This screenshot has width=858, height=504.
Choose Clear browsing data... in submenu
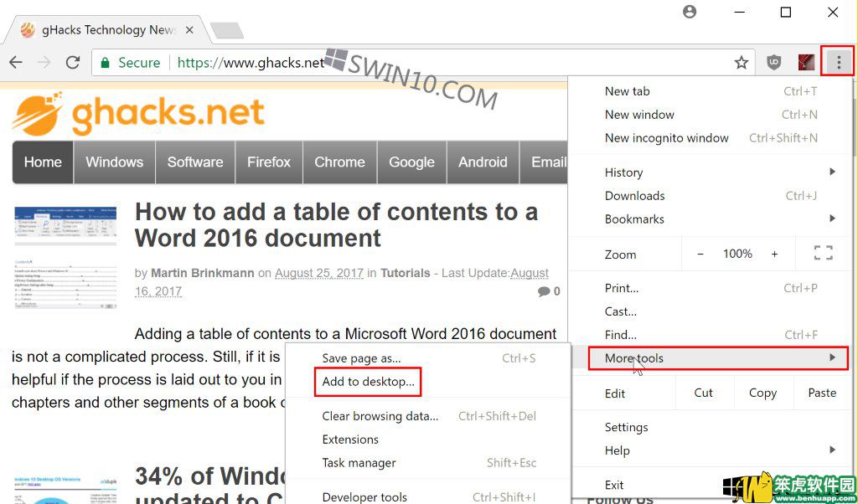(428, 416)
